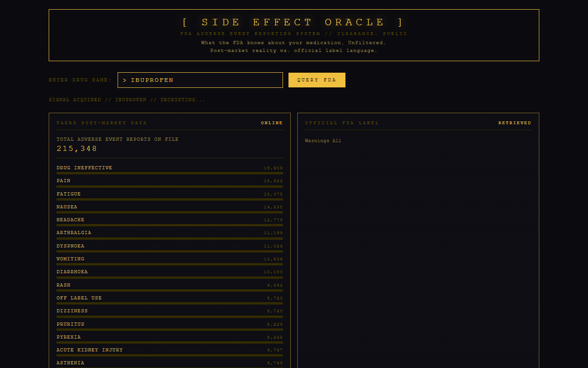Click the count 16,909 for Drug Ineffective

tap(273, 168)
